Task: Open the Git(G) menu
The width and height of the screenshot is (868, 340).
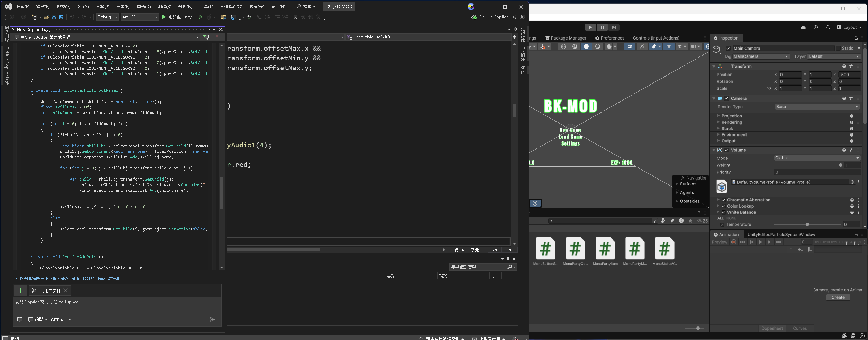Action: [83, 7]
